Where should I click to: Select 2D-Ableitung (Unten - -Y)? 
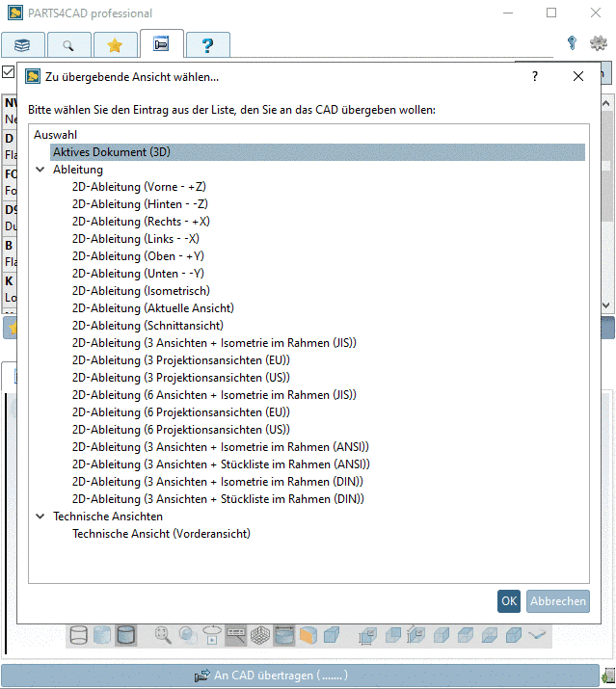coord(138,274)
